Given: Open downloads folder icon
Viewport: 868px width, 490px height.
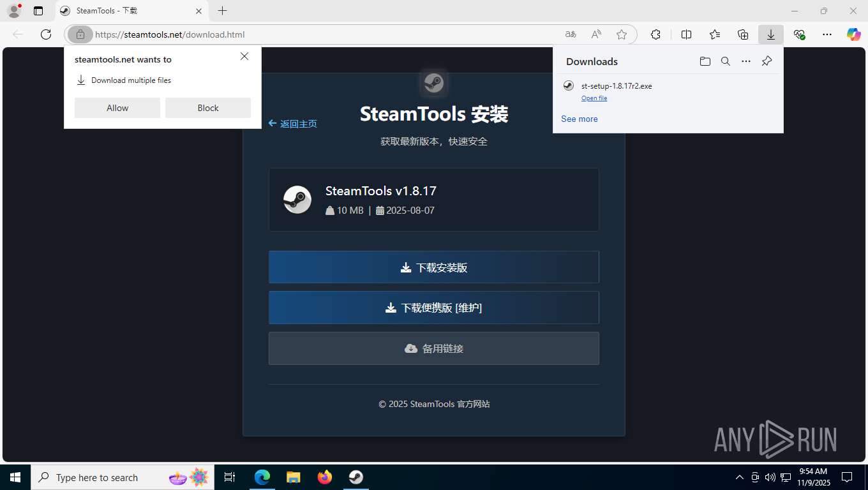Looking at the screenshot, I should pos(705,61).
